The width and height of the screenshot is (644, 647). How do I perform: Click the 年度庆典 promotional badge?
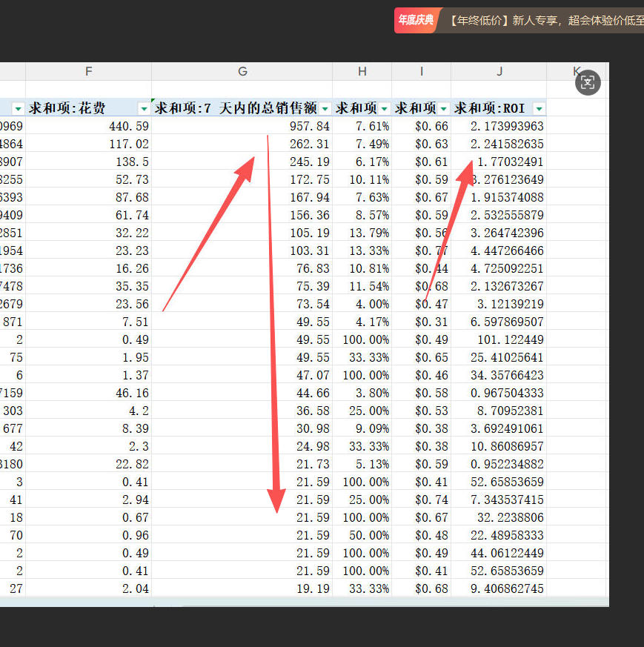415,21
